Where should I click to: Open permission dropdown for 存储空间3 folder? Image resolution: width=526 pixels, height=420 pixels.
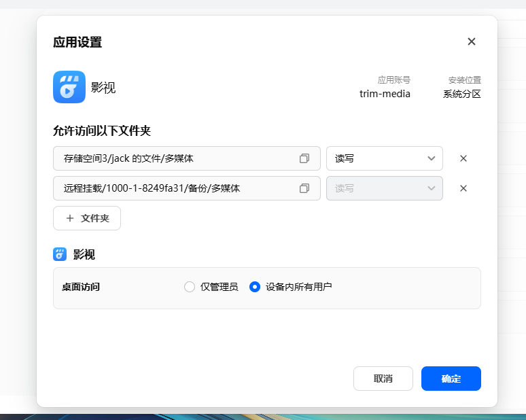[385, 158]
